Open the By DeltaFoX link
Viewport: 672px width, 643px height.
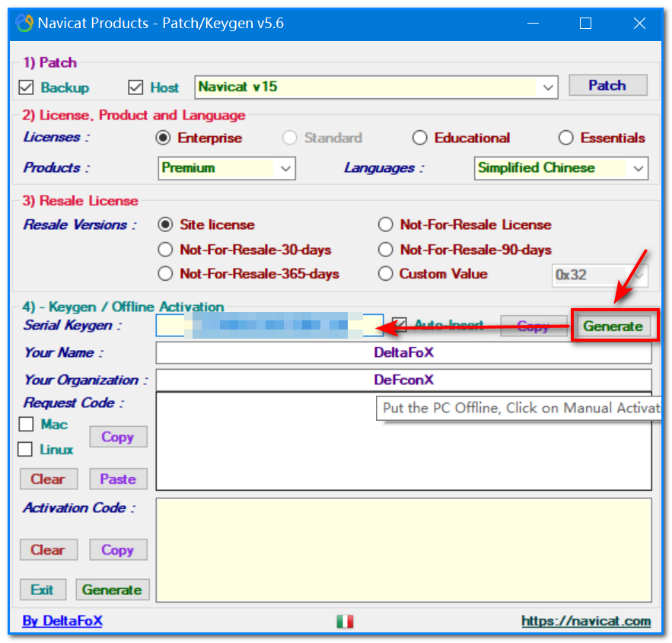pyautogui.click(x=62, y=621)
